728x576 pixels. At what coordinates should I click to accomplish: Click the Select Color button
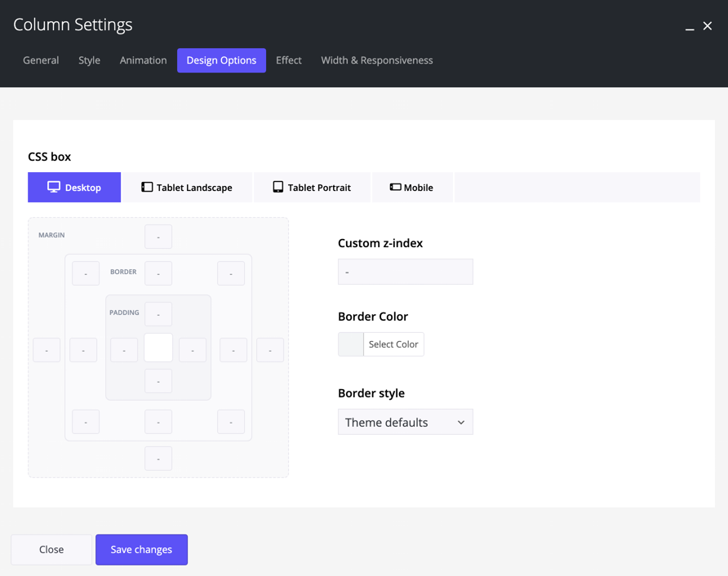click(393, 344)
